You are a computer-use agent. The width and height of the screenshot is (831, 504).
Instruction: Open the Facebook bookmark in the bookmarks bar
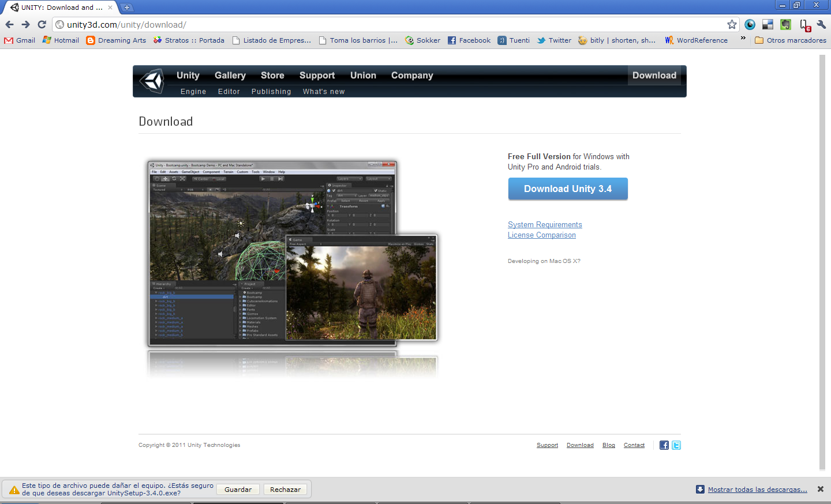click(x=469, y=40)
